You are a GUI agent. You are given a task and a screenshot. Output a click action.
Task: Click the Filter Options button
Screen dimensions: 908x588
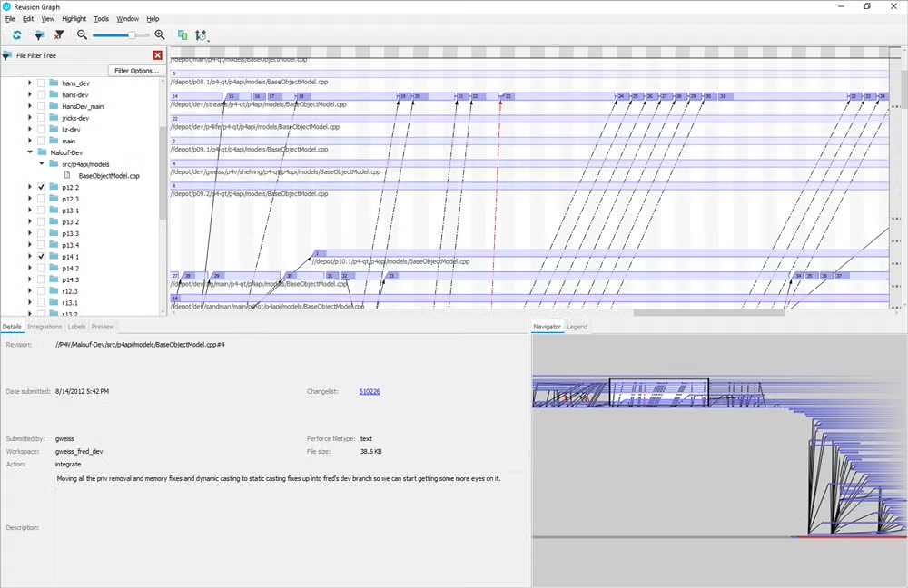(135, 70)
